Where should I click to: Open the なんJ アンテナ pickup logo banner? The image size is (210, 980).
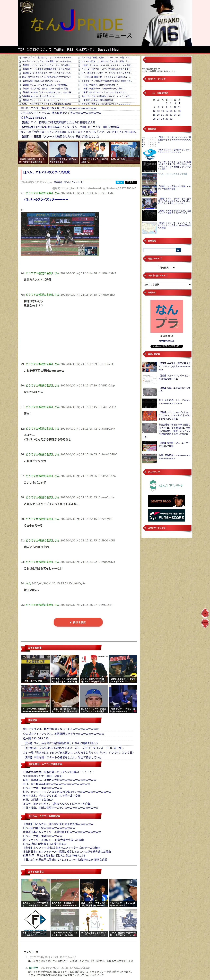click(166, 486)
